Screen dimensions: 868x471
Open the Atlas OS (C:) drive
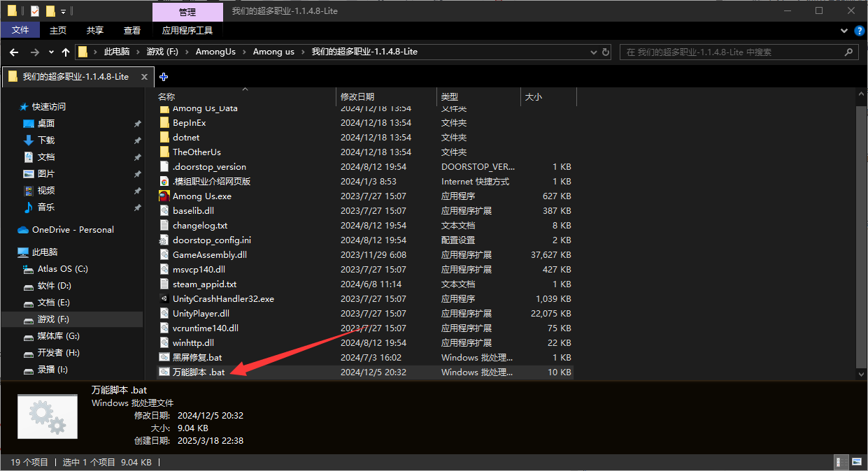coord(62,269)
